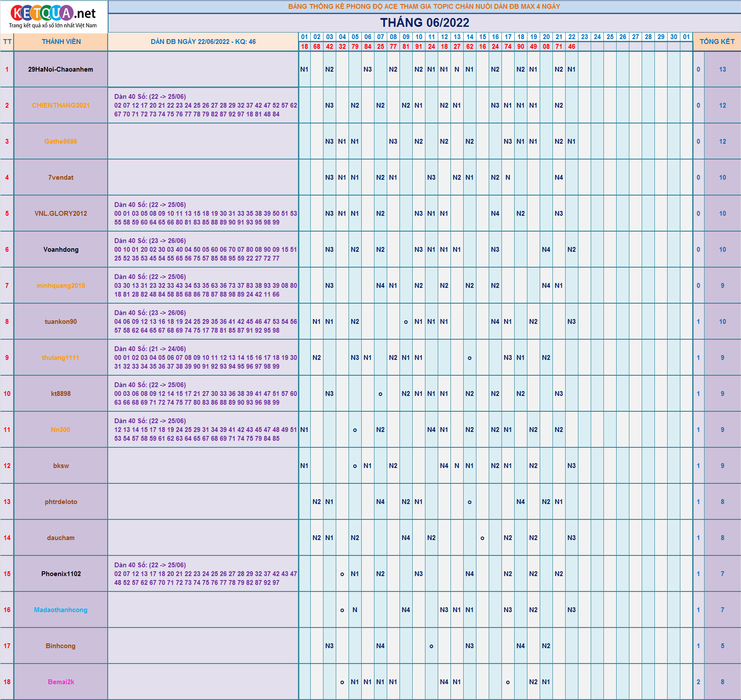Click total 13 for 29HaNoi-Chaoanhem
The image size is (741, 700).
(x=723, y=69)
